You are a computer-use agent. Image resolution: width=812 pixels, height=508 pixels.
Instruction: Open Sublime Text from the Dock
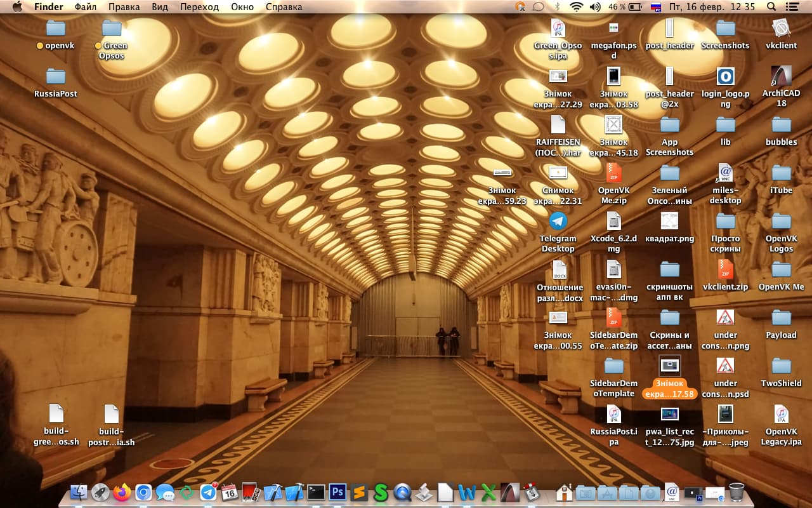(x=359, y=492)
